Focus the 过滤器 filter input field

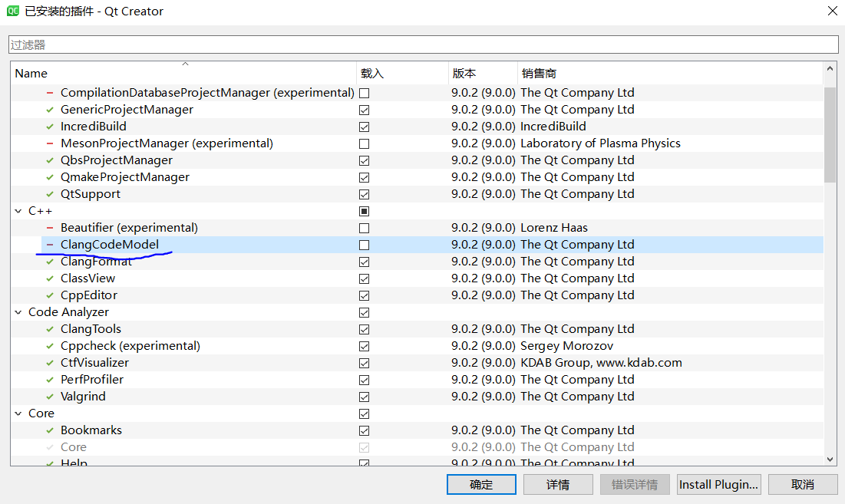tap(423, 45)
